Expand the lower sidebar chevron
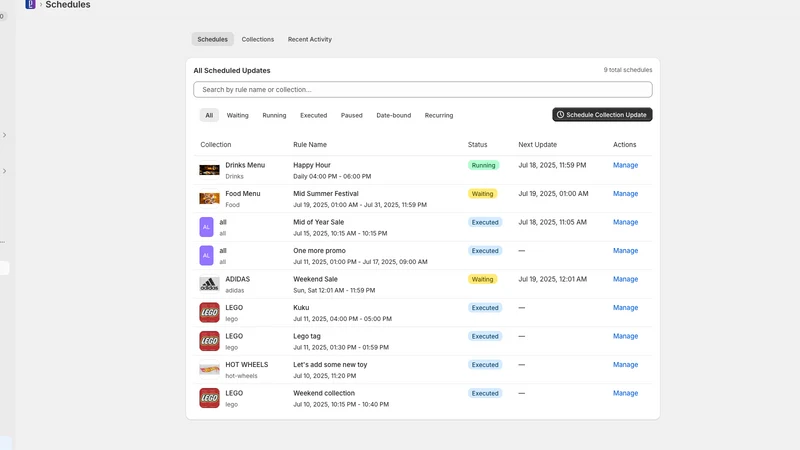This screenshot has width=800, height=450. pyautogui.click(x=5, y=171)
